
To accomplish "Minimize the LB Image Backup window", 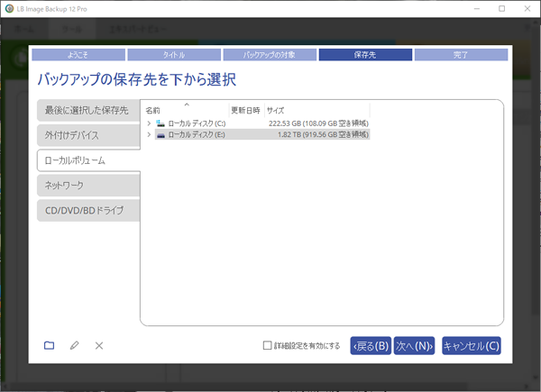I will click(x=477, y=9).
